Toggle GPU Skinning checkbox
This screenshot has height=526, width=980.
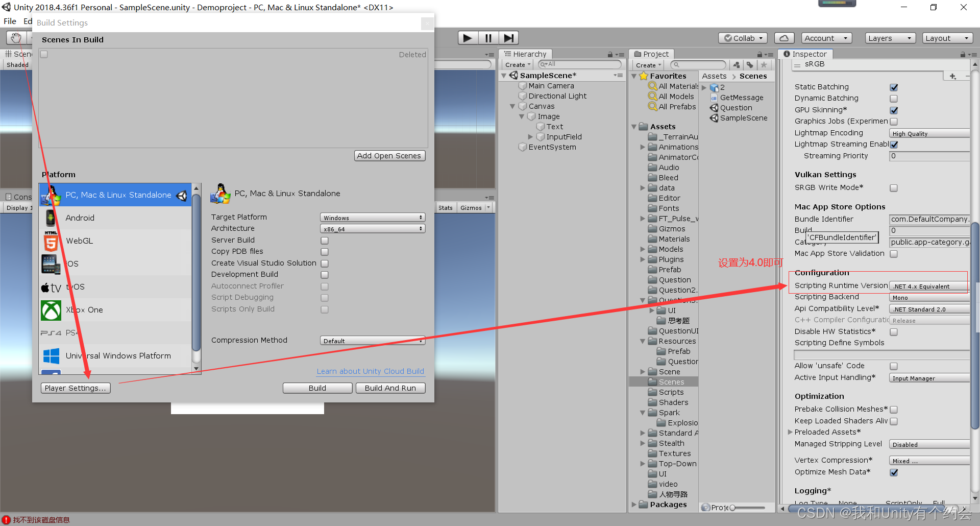(x=894, y=110)
